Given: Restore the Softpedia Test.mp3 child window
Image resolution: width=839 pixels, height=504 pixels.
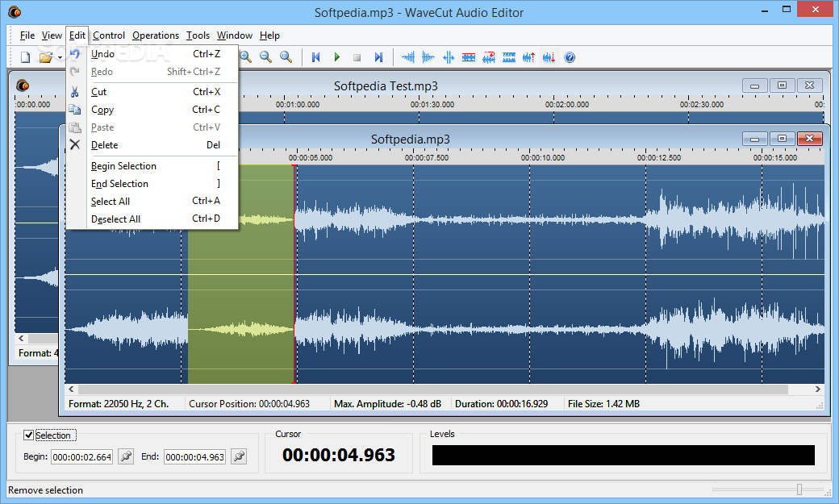Looking at the screenshot, I should (783, 85).
